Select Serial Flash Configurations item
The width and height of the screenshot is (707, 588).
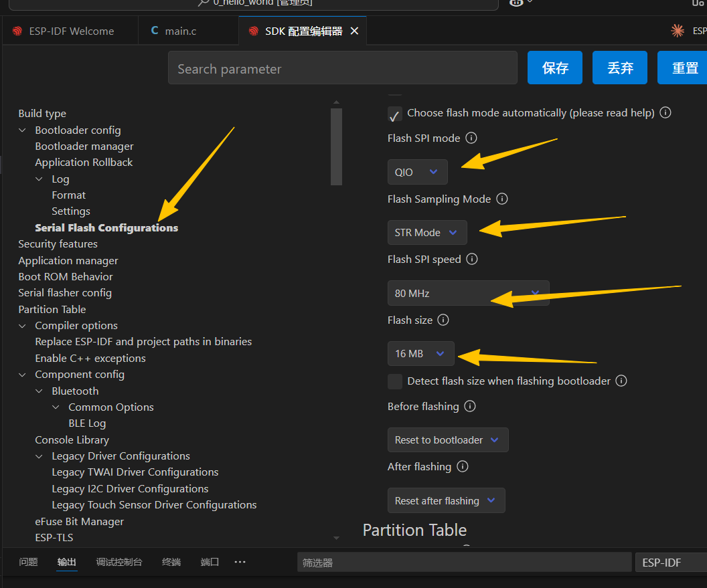click(x=106, y=228)
